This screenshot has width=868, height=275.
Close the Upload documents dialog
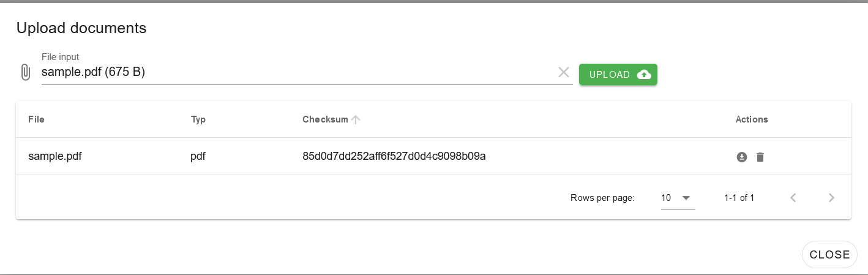829,254
